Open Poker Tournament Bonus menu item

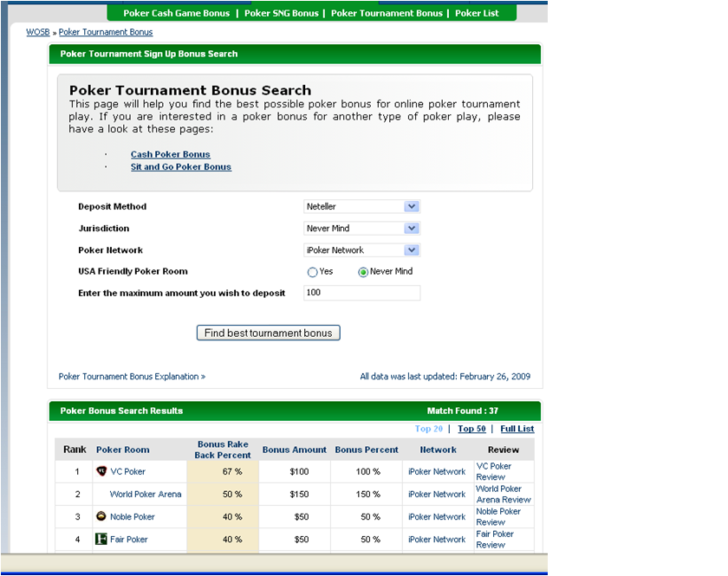[387, 13]
